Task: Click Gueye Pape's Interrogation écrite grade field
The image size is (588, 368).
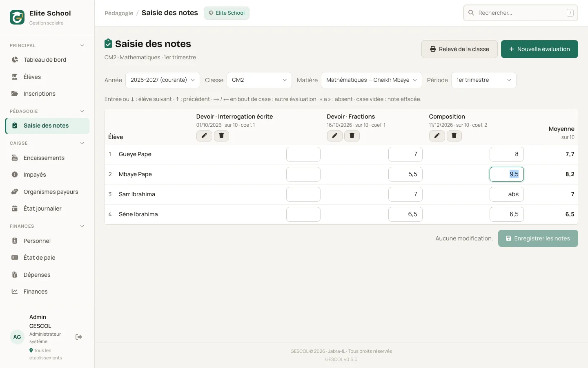Action: [x=303, y=154]
